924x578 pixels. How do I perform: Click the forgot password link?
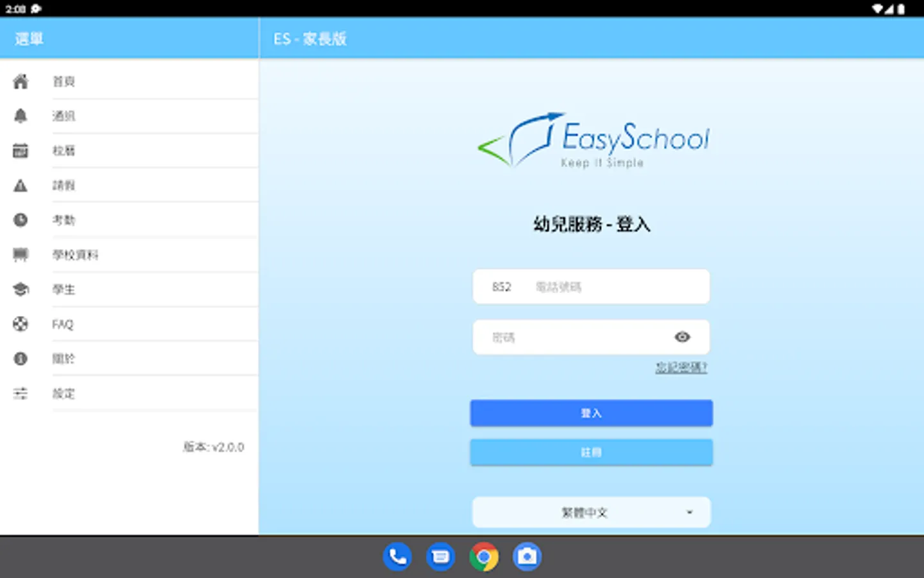pyautogui.click(x=681, y=367)
